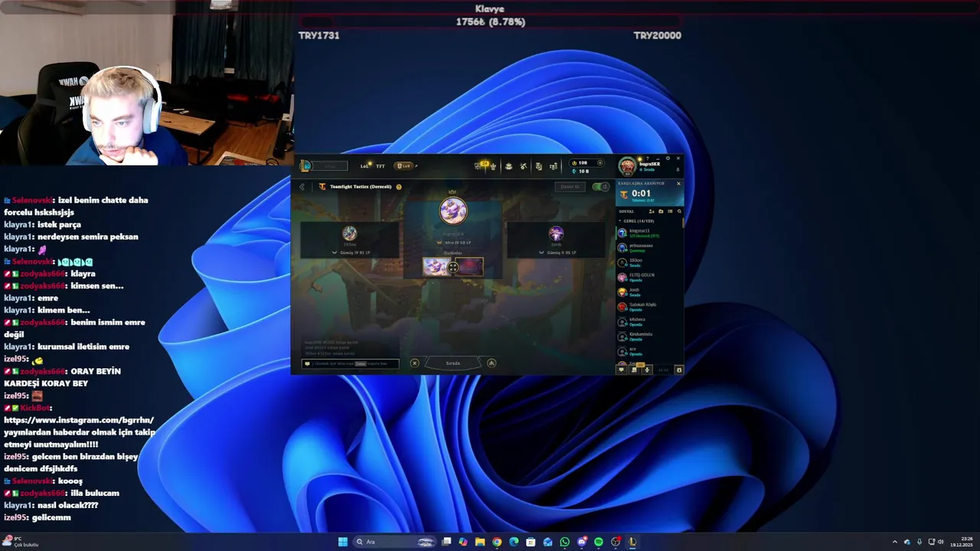Open Discord from taskbar
Image resolution: width=980 pixels, height=551 pixels.
(x=582, y=542)
